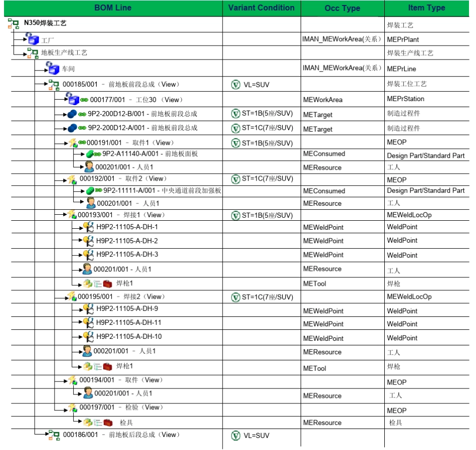Click the BOM Line column header

pos(113,8)
